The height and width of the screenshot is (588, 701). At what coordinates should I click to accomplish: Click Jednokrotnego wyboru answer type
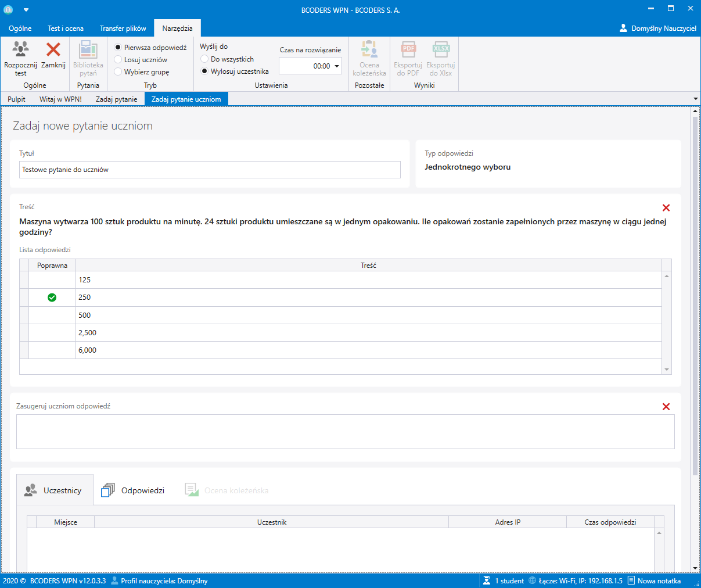pos(468,167)
